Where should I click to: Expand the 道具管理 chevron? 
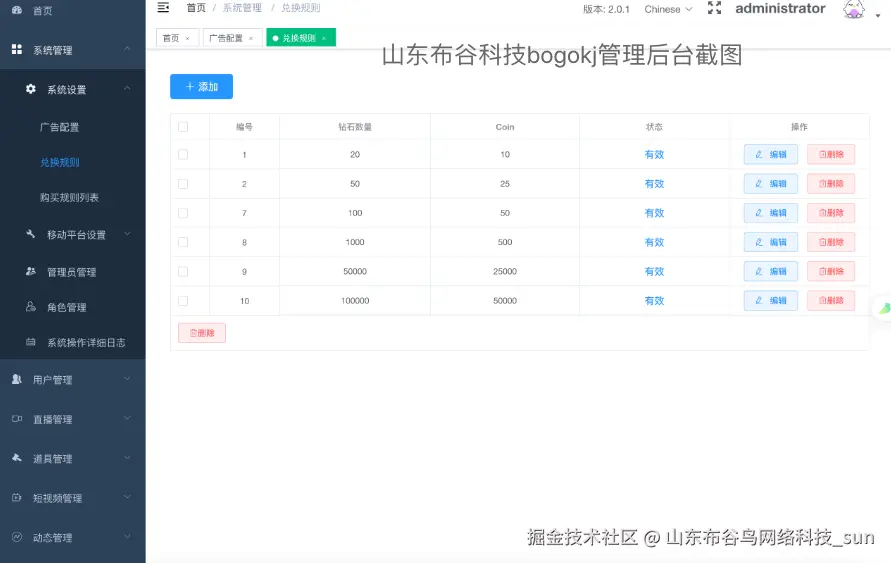point(127,458)
